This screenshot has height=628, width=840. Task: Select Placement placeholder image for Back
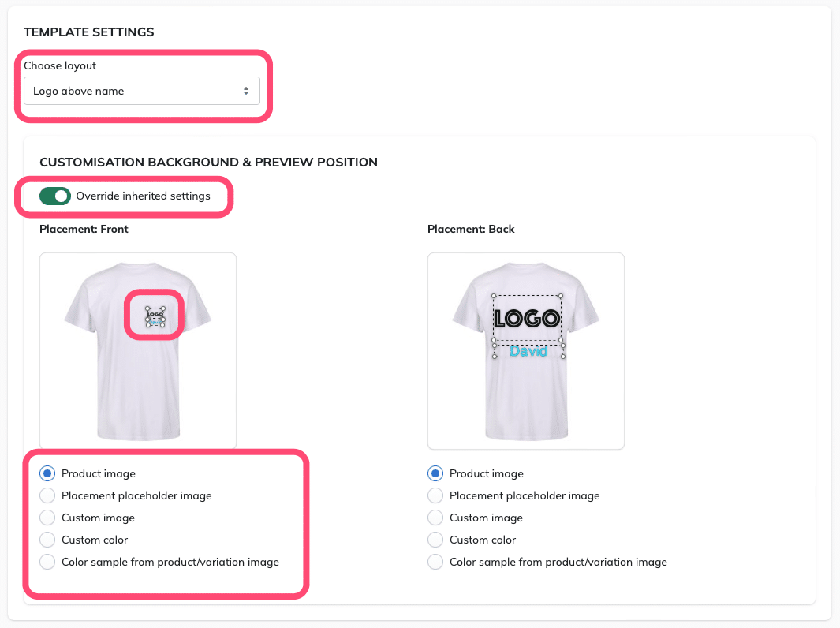pos(435,495)
